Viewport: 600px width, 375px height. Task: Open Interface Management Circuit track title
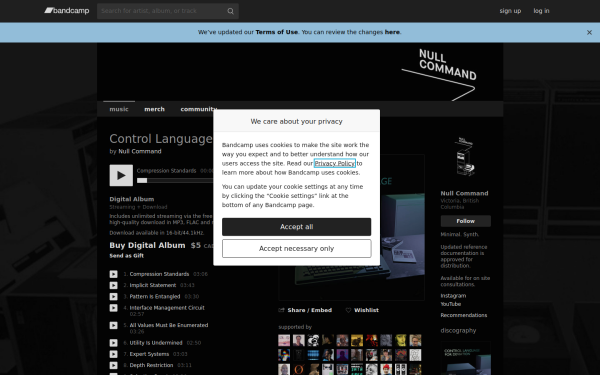(x=167, y=308)
